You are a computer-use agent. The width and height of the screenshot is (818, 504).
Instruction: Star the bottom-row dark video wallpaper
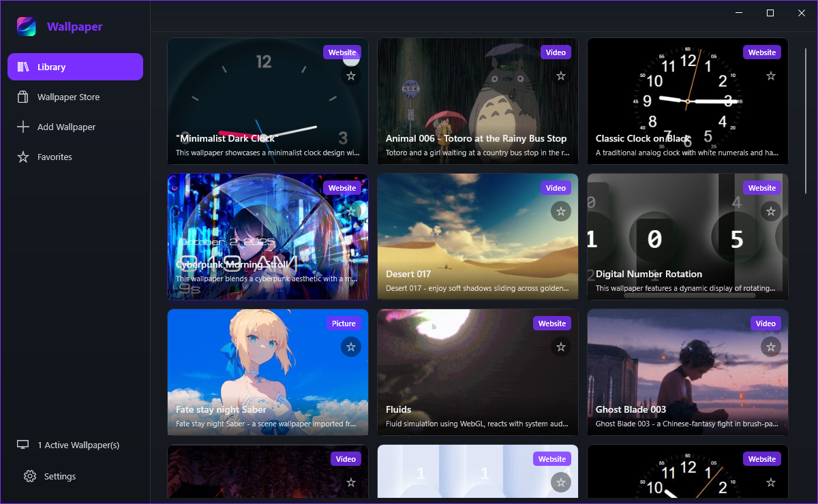point(351,482)
